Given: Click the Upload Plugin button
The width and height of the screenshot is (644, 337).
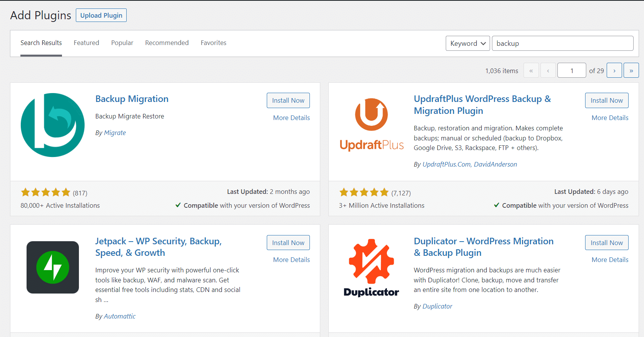Looking at the screenshot, I should (101, 15).
